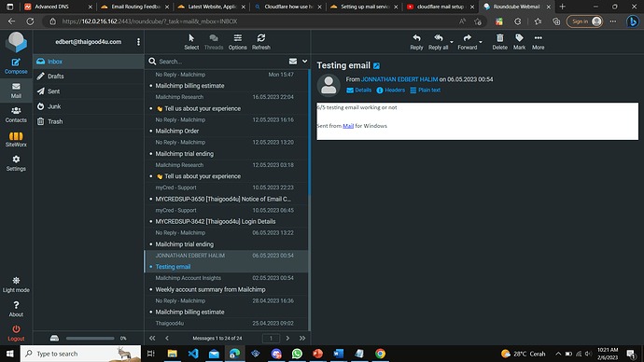This screenshot has height=362, width=644.
Task: Switch to cloudflare mail setup tab
Action: 440,7
